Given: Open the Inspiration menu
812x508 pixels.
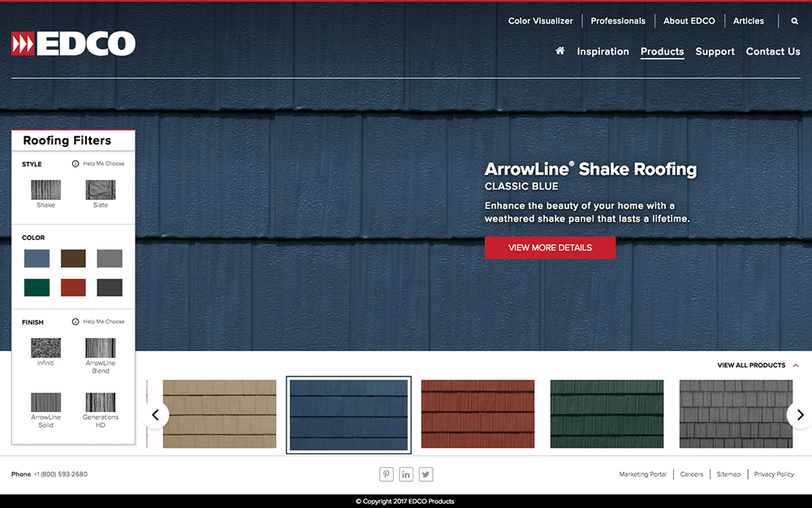Looking at the screenshot, I should pyautogui.click(x=603, y=51).
